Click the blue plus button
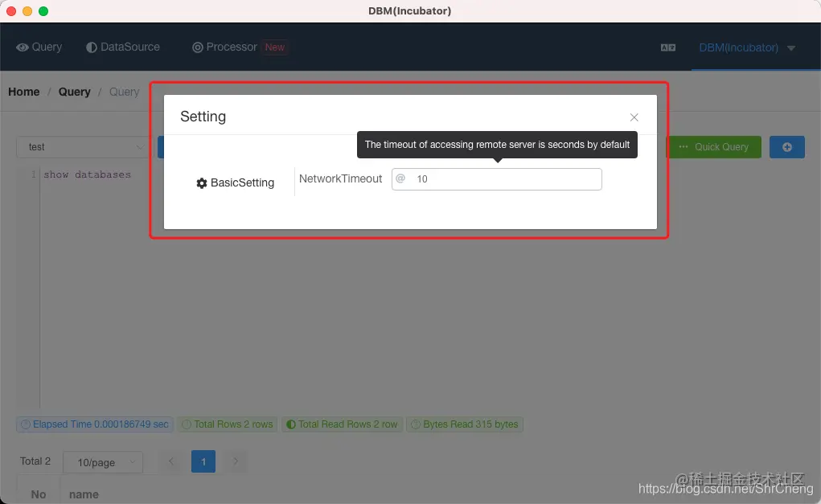 pyautogui.click(x=787, y=147)
